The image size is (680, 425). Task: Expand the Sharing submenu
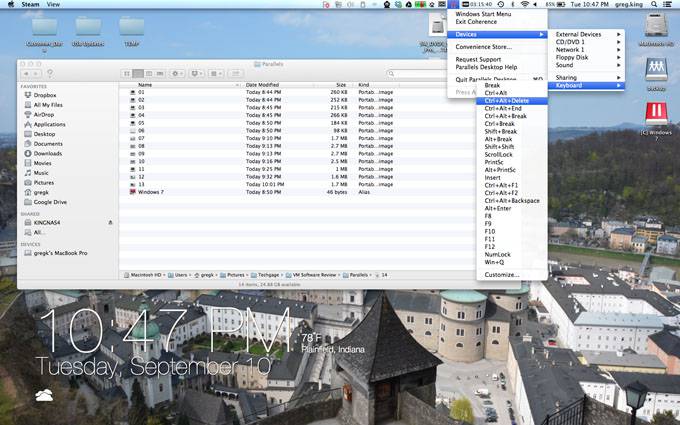click(x=587, y=78)
